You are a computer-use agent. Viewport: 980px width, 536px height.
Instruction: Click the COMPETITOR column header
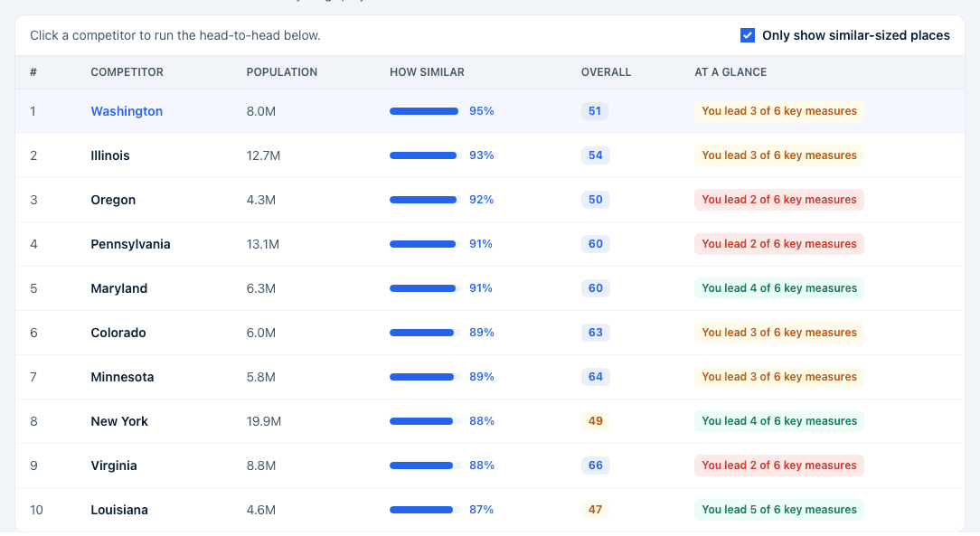[x=127, y=72]
